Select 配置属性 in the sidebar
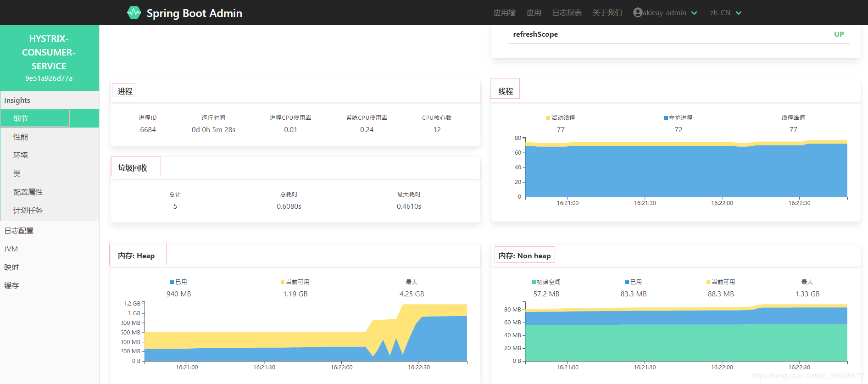 pos(50,192)
